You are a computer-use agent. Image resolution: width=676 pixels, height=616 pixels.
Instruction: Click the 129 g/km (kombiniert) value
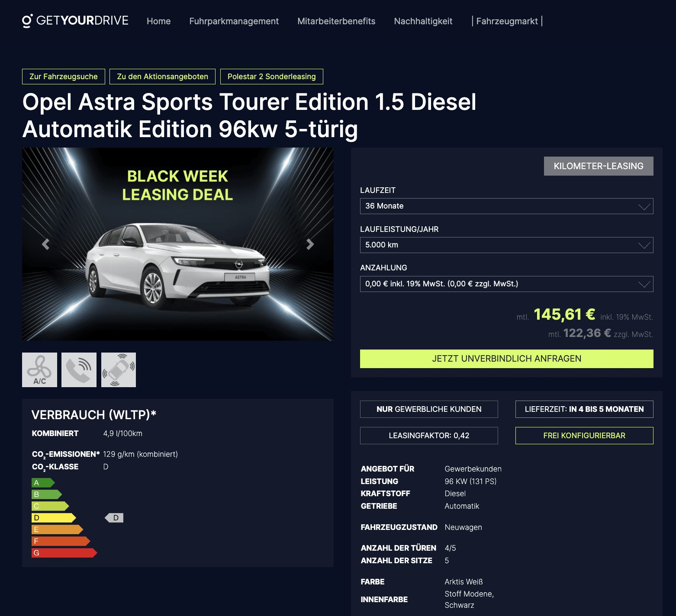click(x=140, y=454)
